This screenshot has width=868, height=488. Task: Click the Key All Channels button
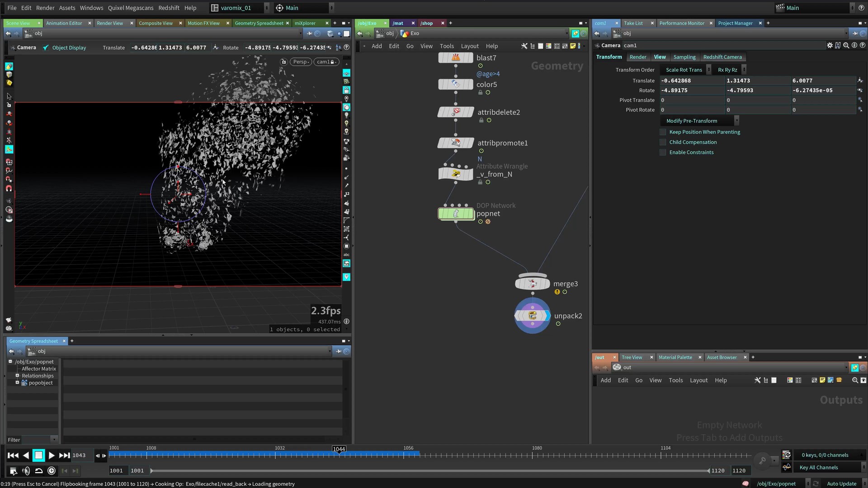point(818,468)
